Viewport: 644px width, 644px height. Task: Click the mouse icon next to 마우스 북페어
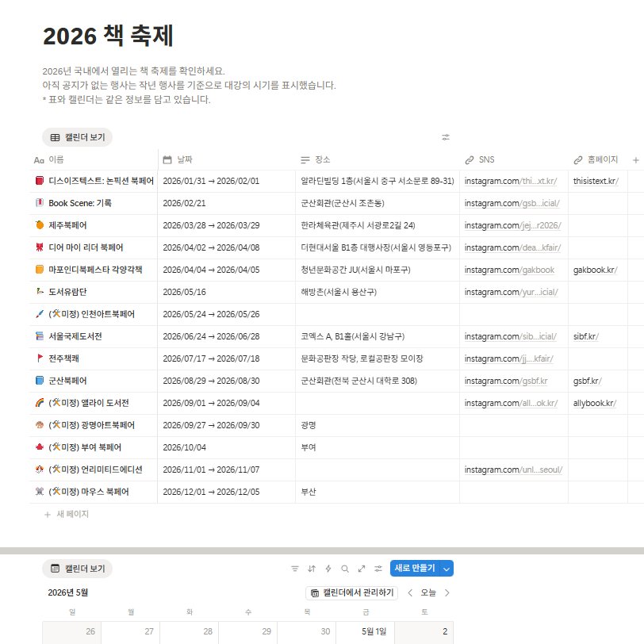pos(40,491)
